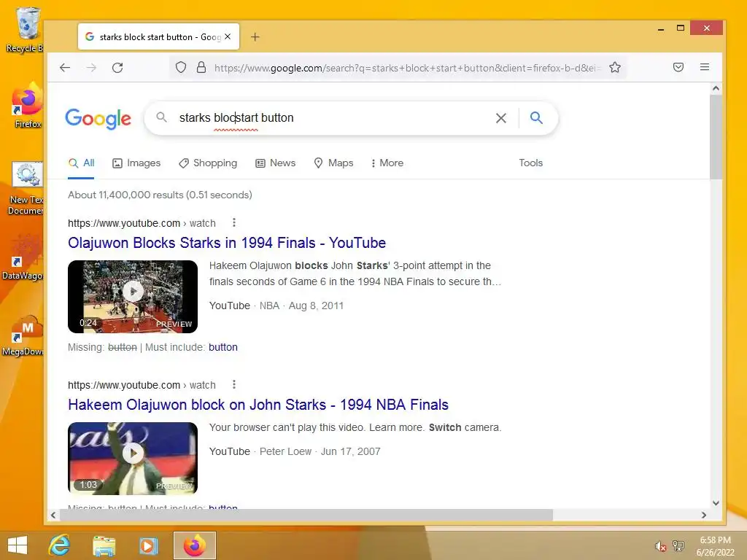Clear the search box with X icon
The width and height of the screenshot is (747, 560).
click(x=500, y=118)
